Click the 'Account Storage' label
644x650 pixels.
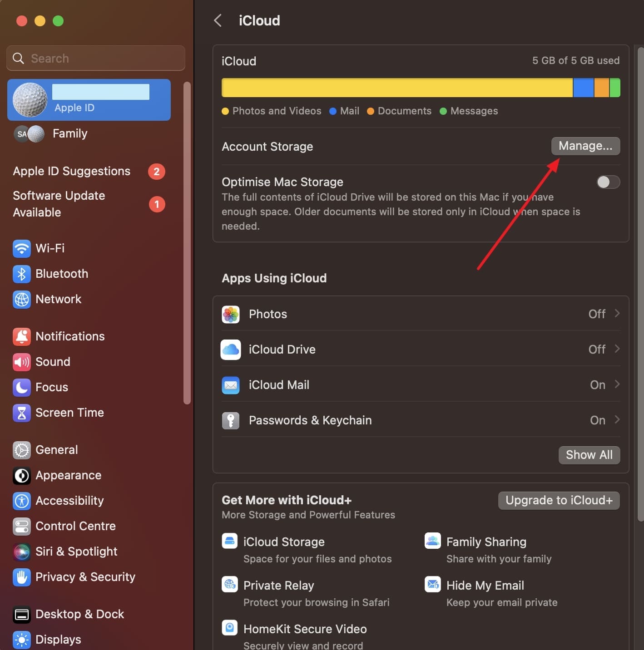point(268,147)
